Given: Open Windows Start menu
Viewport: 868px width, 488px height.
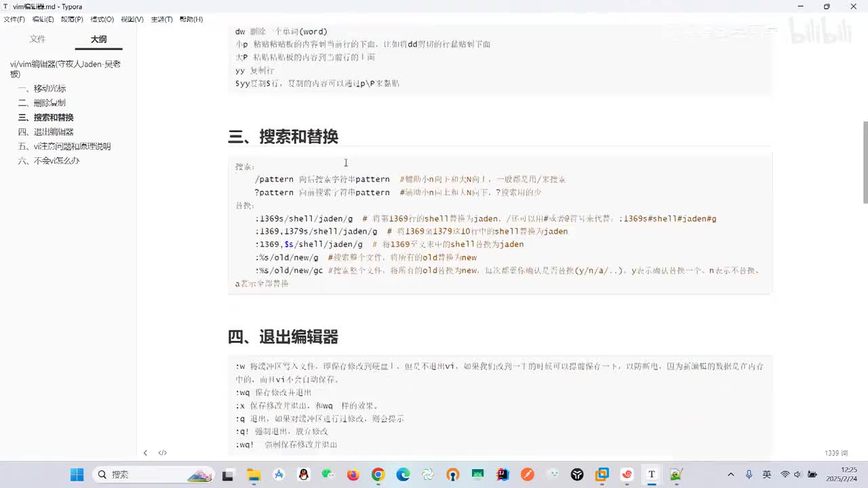Looking at the screenshot, I should [77, 474].
